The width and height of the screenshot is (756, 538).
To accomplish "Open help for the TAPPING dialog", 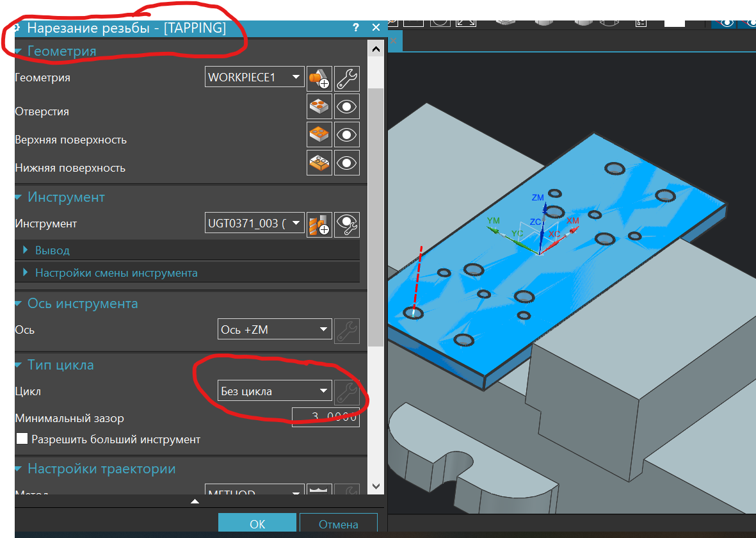I will tap(356, 28).
